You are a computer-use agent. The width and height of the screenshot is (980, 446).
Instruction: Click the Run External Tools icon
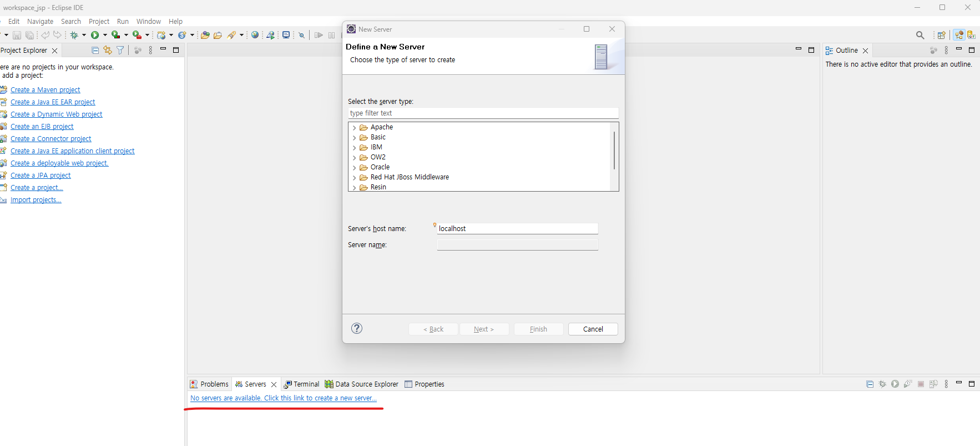137,35
